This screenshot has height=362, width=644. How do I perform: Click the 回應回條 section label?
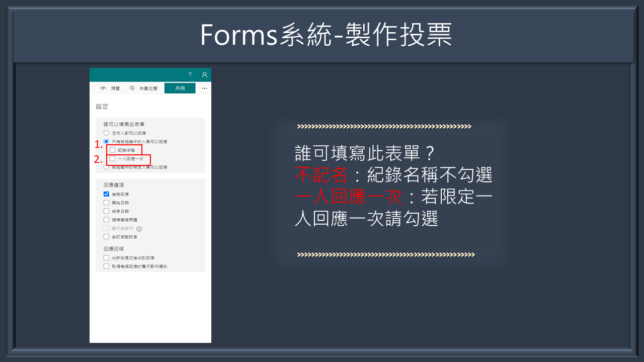coord(114,248)
